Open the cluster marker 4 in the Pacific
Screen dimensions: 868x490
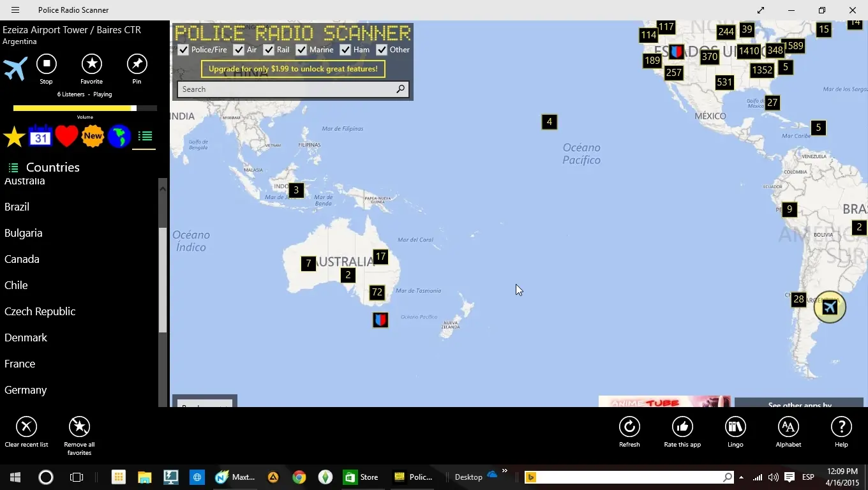(549, 122)
